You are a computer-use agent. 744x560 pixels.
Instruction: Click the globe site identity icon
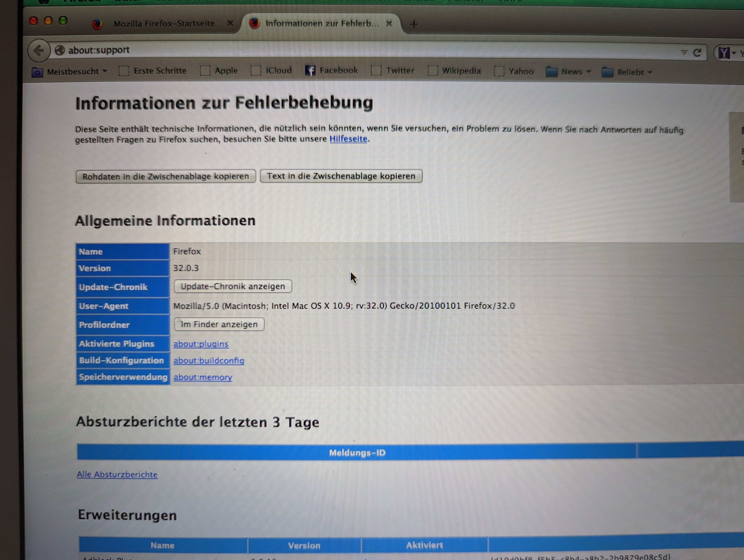click(x=59, y=50)
